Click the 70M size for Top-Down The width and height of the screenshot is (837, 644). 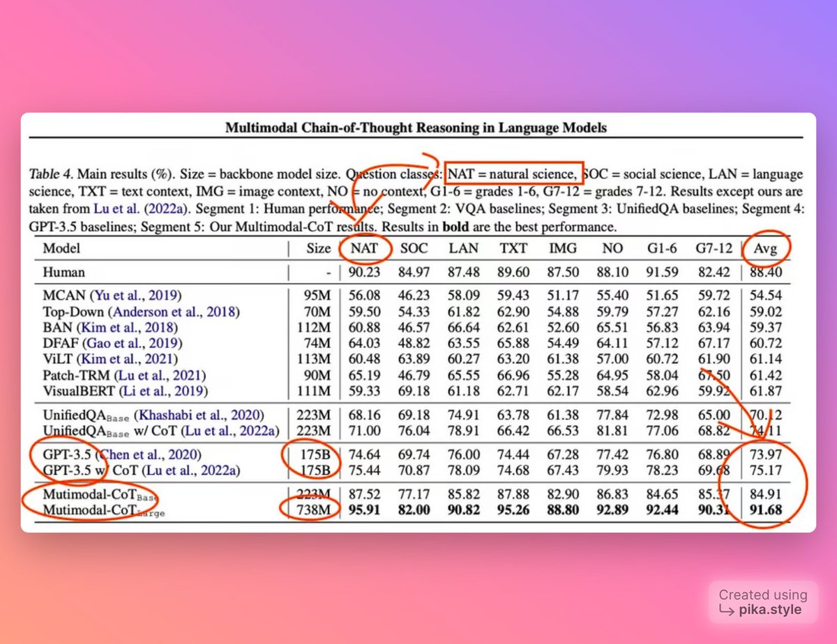tap(318, 311)
